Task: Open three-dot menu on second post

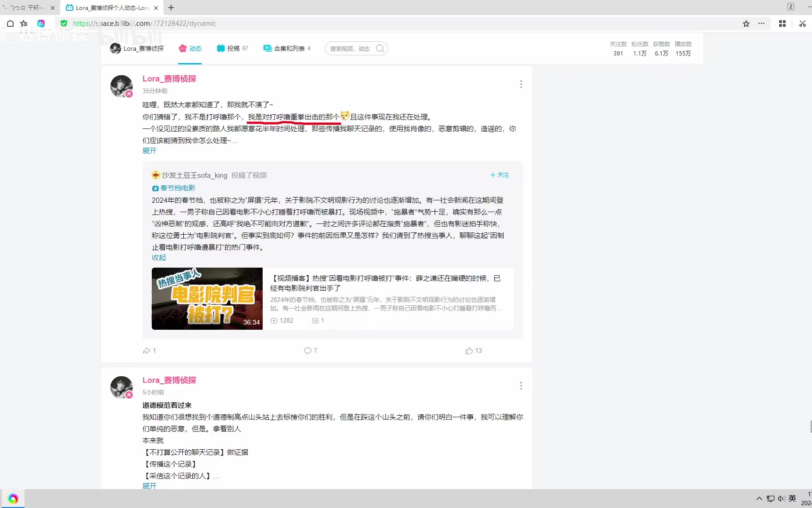Action: coord(521,386)
